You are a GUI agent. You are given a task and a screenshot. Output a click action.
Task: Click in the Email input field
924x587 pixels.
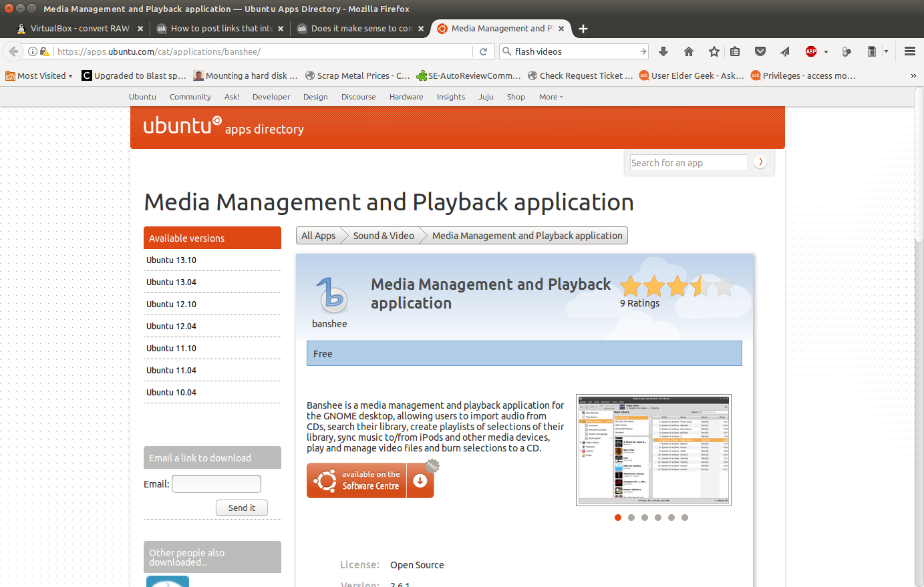click(x=216, y=484)
